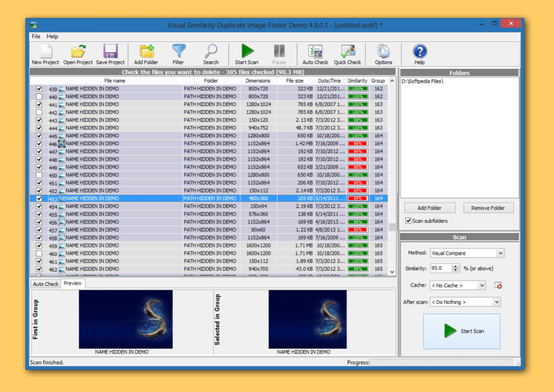Open the Filter funnel tool
This screenshot has height=392, width=554.
tap(178, 53)
